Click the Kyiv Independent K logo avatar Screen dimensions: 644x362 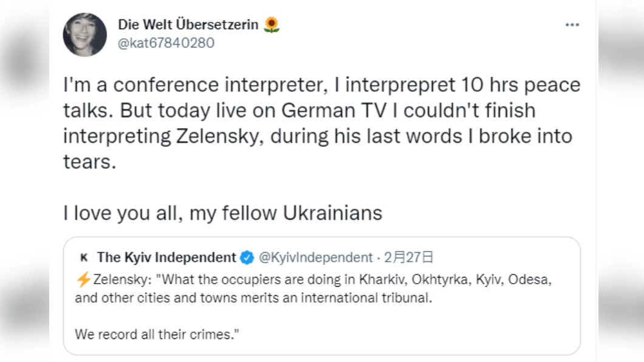(x=84, y=258)
